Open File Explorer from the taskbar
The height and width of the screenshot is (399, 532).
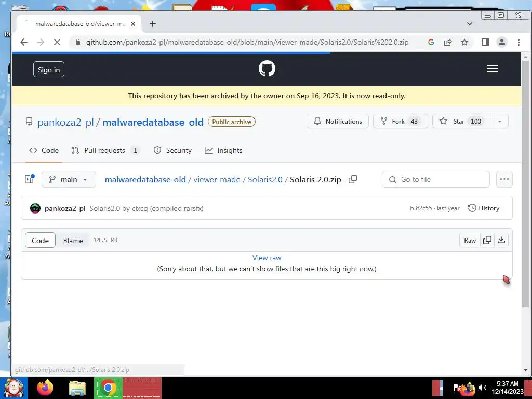[x=77, y=388]
